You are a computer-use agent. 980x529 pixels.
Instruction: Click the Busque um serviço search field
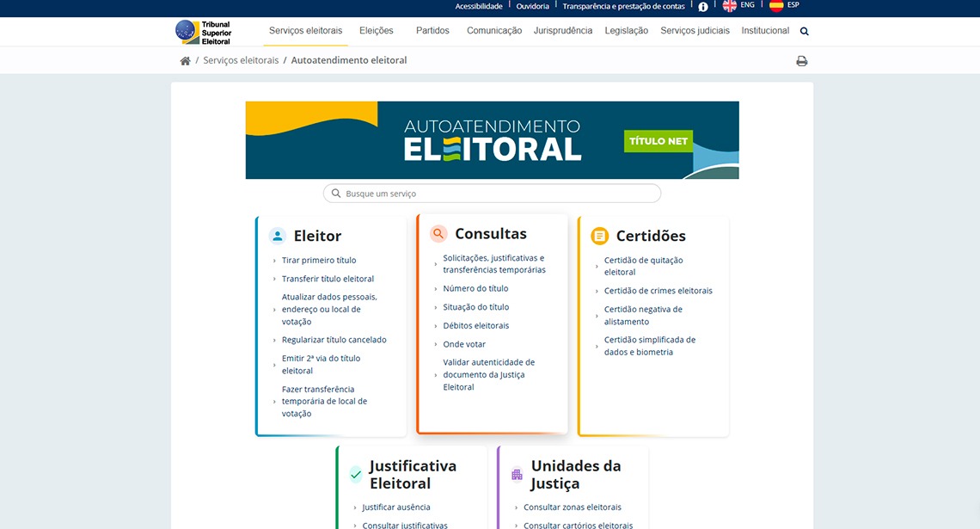(x=492, y=194)
